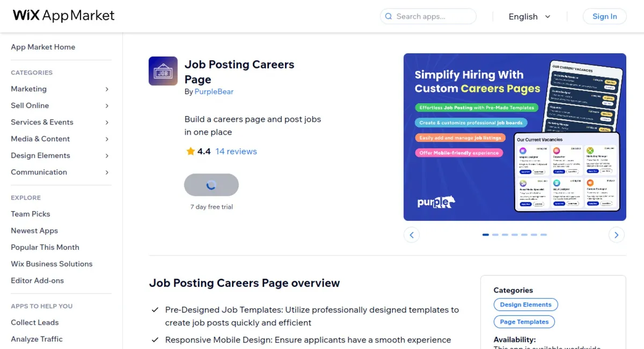The width and height of the screenshot is (644, 349).
Task: Open the 14 reviews link
Action: [236, 151]
